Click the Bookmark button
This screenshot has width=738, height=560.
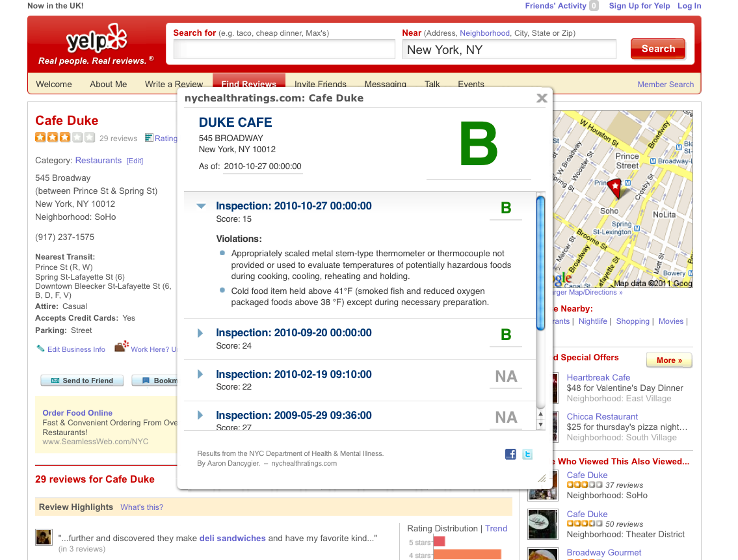pyautogui.click(x=155, y=380)
